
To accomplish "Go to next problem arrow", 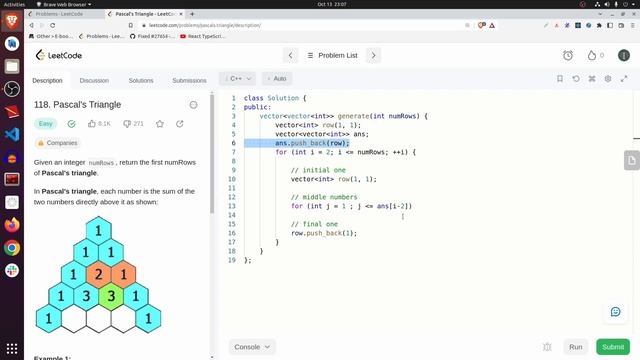I will (373, 55).
